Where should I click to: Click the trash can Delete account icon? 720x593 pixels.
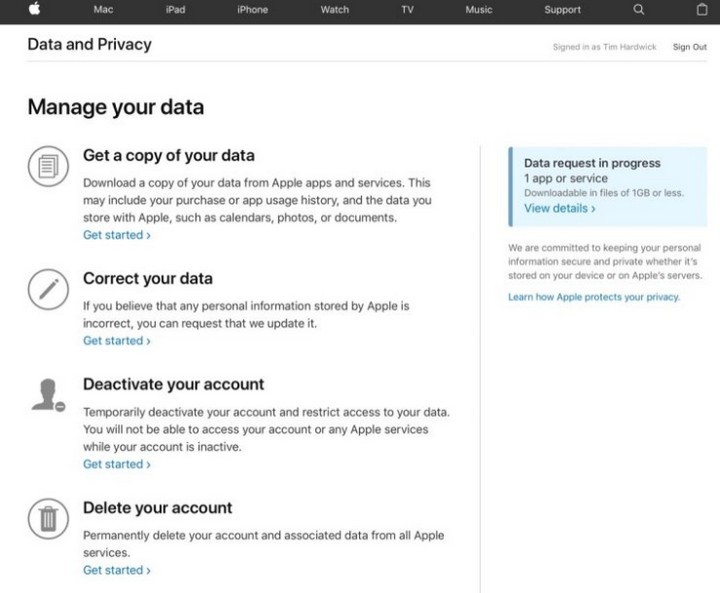[48, 519]
